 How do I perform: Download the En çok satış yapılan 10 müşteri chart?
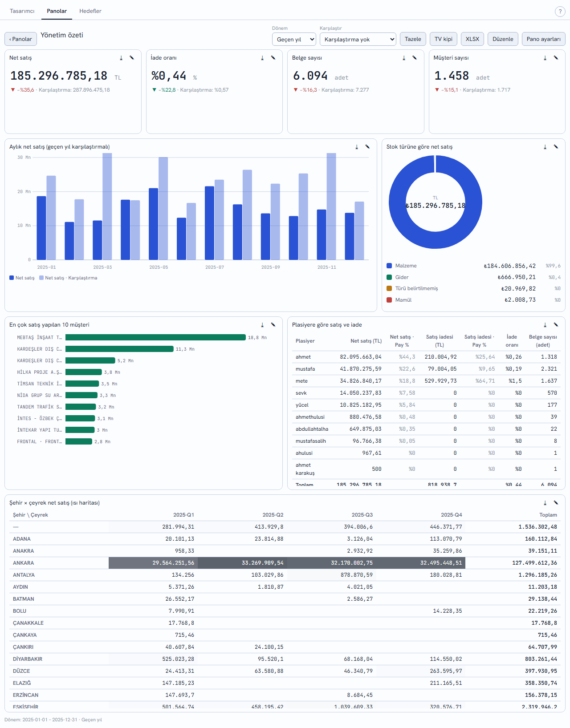tap(262, 325)
